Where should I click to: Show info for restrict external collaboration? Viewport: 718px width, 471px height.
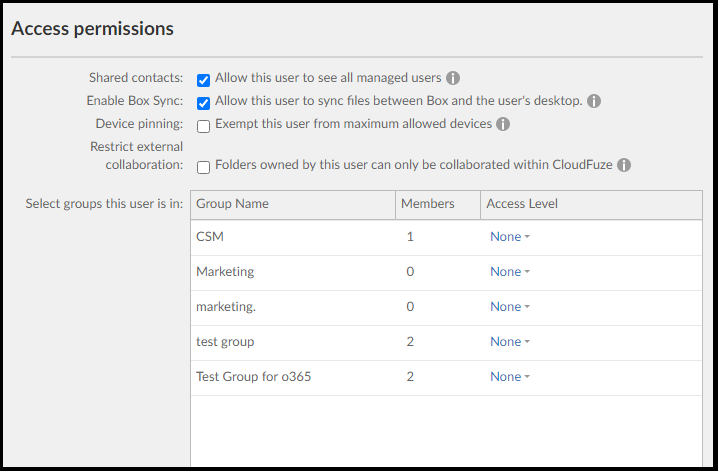click(x=624, y=165)
